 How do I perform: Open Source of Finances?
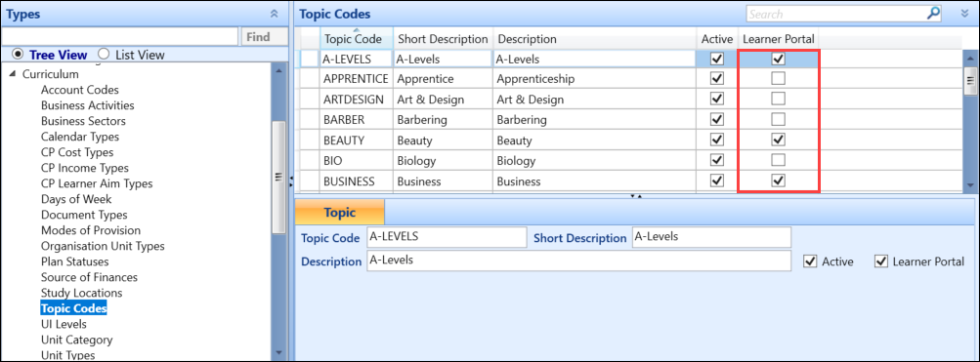(x=89, y=277)
